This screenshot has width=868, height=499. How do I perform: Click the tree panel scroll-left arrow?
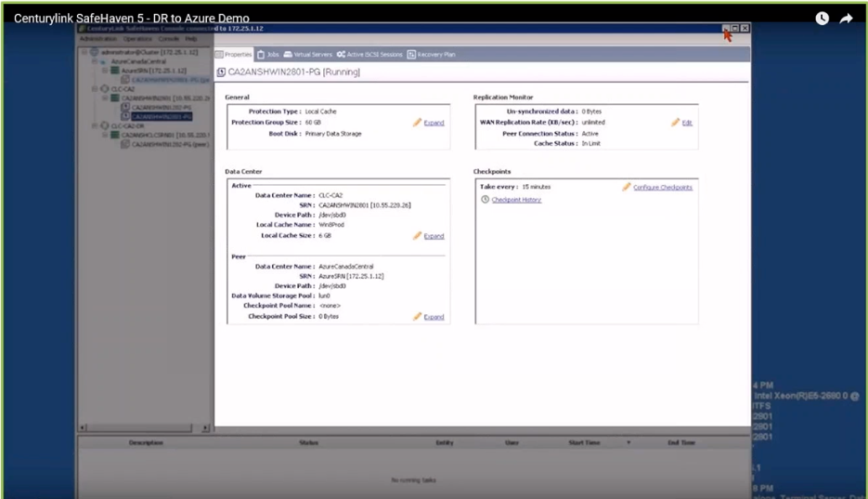[83, 427]
